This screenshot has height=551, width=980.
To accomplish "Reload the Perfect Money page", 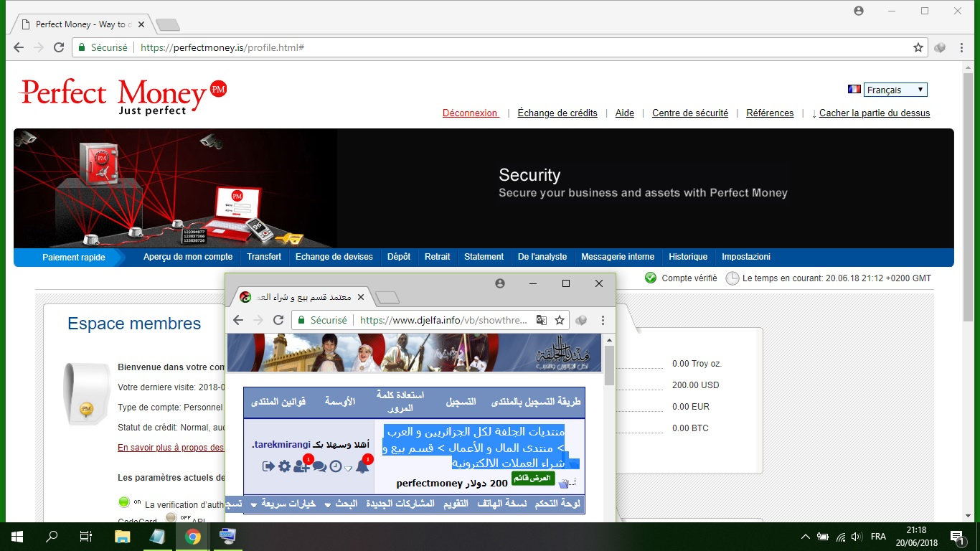I will coord(59,47).
